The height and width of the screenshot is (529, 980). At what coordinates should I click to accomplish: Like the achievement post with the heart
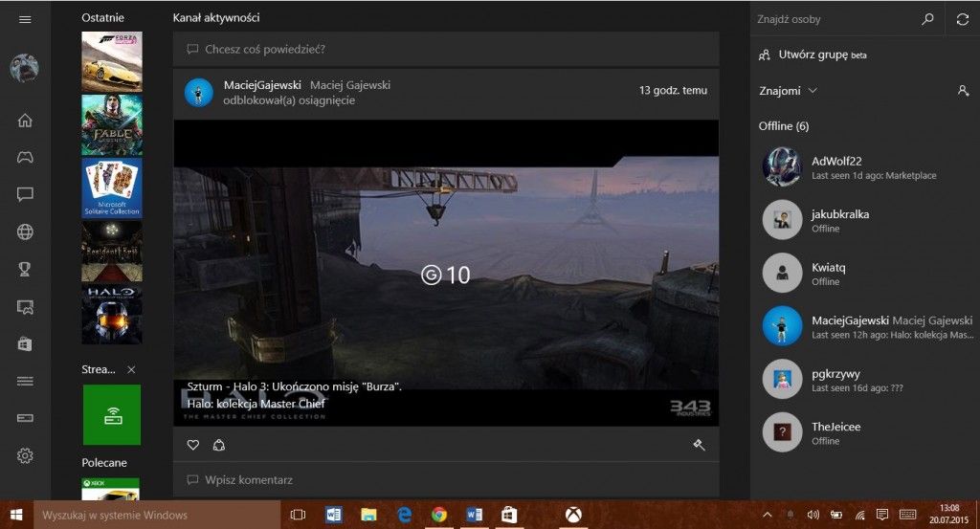pos(193,445)
